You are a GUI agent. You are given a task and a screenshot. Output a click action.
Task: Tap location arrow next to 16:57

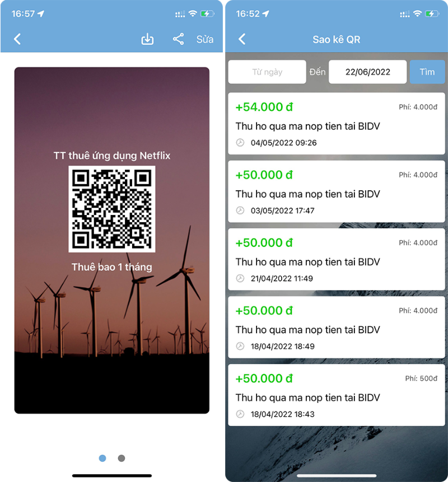pos(40,13)
